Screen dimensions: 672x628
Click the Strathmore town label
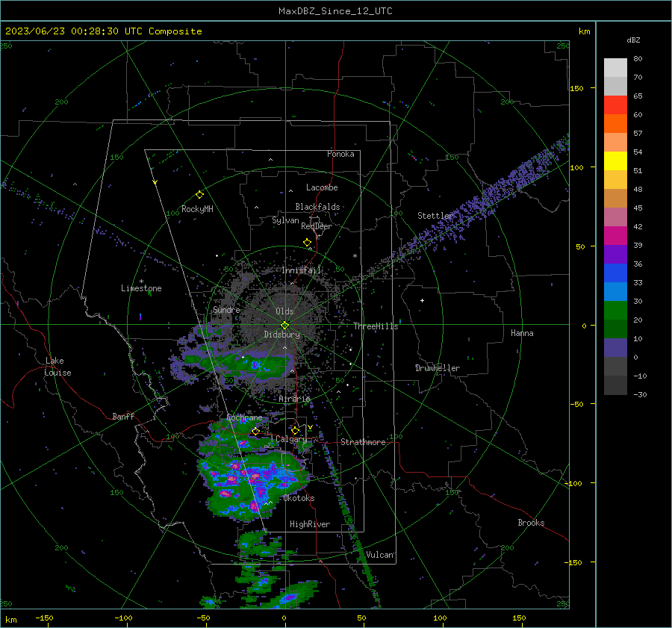click(363, 442)
